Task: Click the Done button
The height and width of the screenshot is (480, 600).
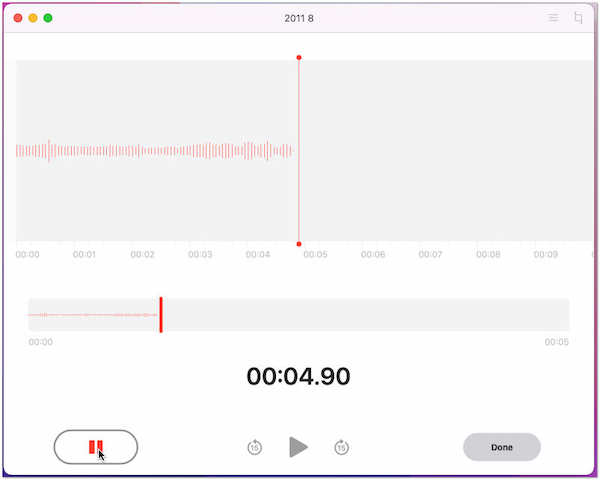Action: point(502,447)
